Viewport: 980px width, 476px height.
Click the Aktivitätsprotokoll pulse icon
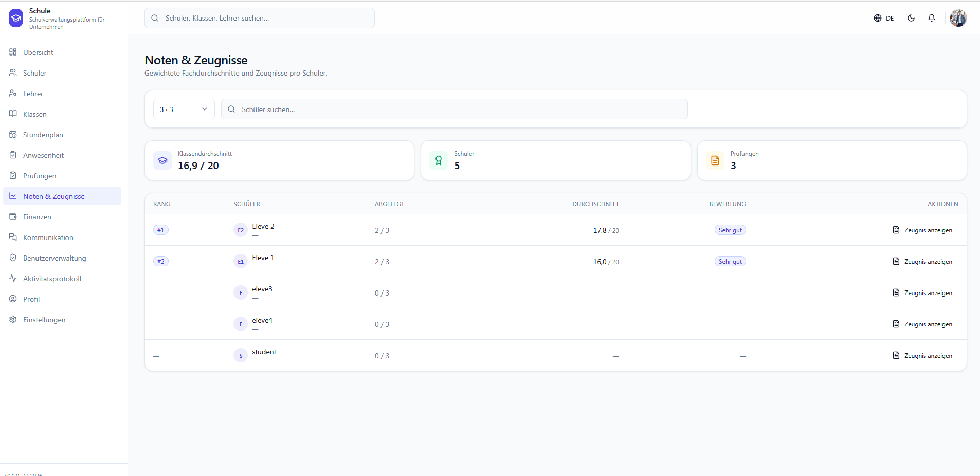tap(13, 278)
